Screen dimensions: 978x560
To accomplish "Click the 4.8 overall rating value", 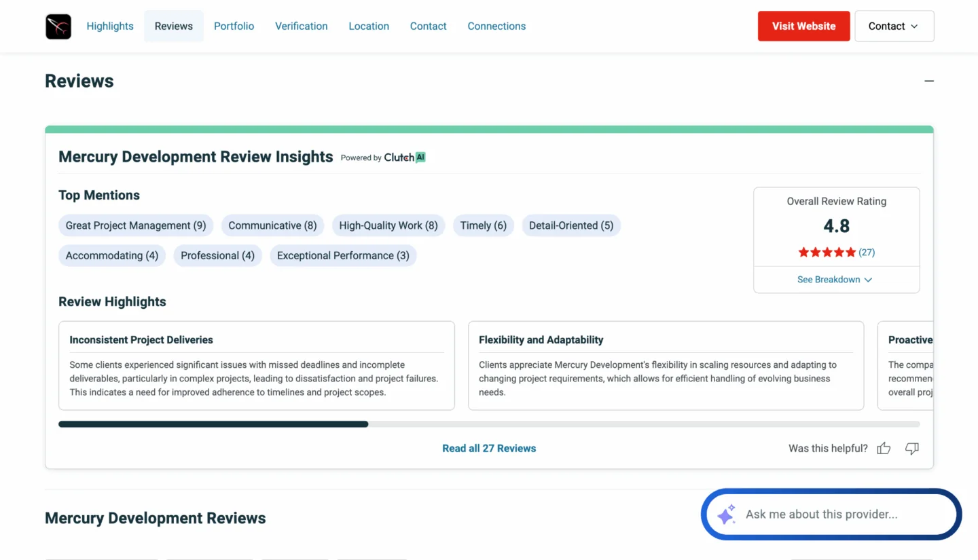I will click(837, 226).
